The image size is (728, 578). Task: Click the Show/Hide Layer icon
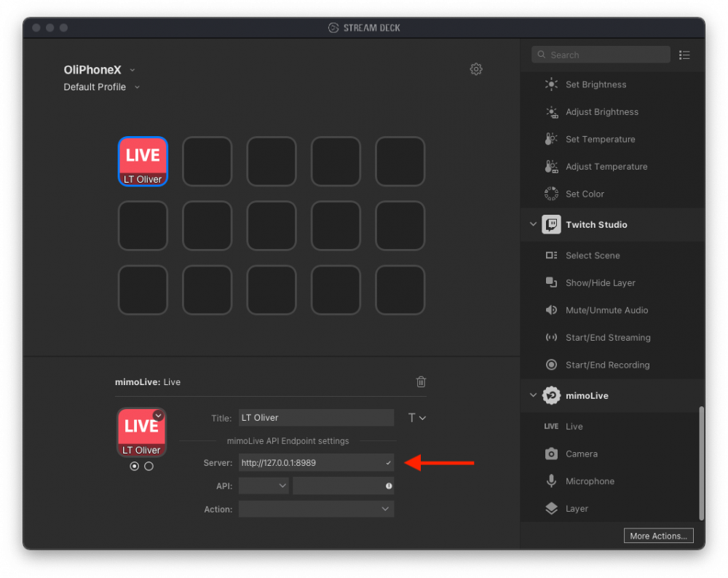click(551, 282)
